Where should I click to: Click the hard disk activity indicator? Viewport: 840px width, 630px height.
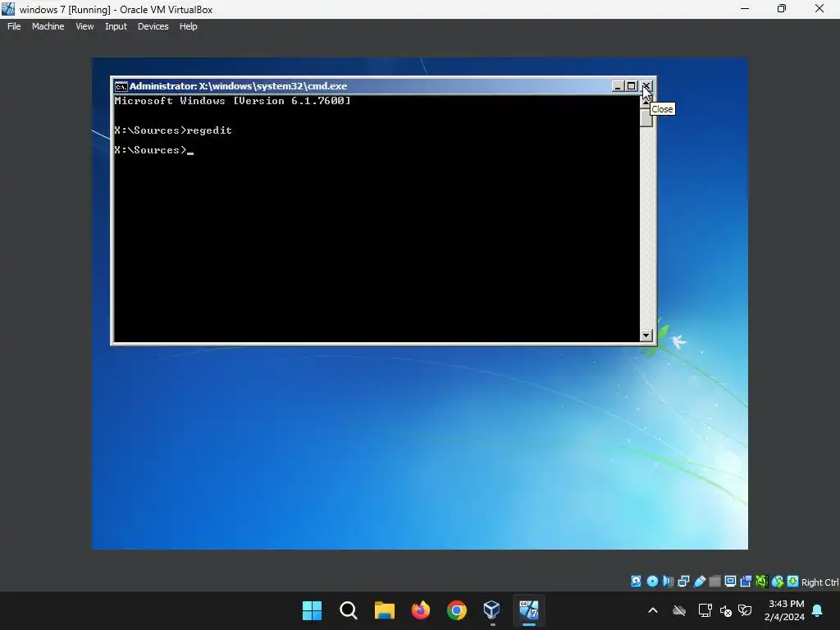tap(636, 582)
